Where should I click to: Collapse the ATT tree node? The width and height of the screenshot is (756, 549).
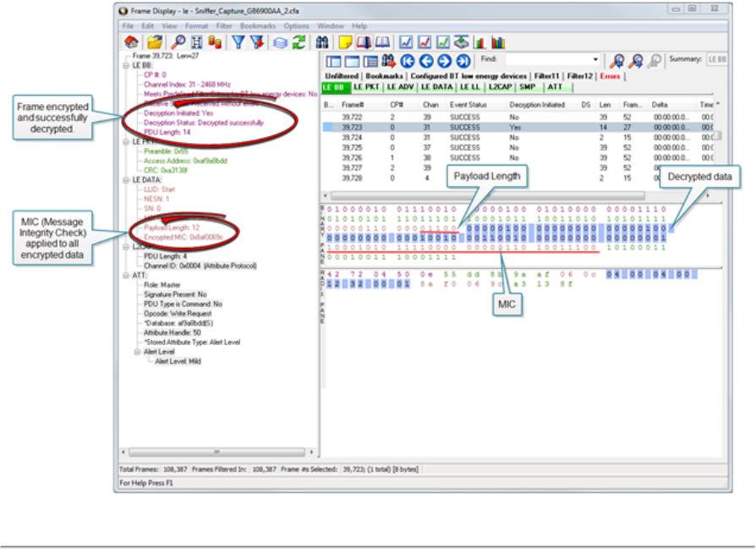click(125, 276)
